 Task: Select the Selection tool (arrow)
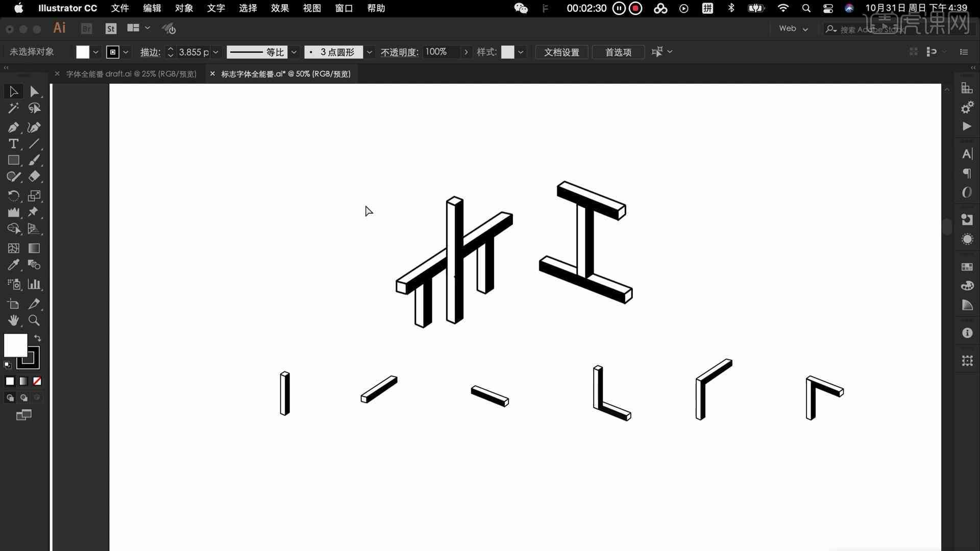tap(13, 91)
